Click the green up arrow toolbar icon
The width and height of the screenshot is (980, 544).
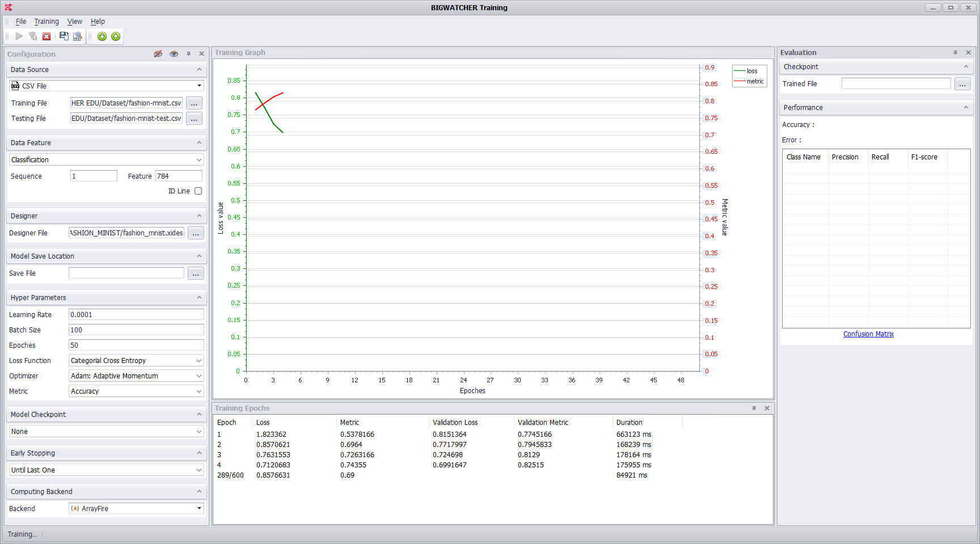tap(116, 36)
